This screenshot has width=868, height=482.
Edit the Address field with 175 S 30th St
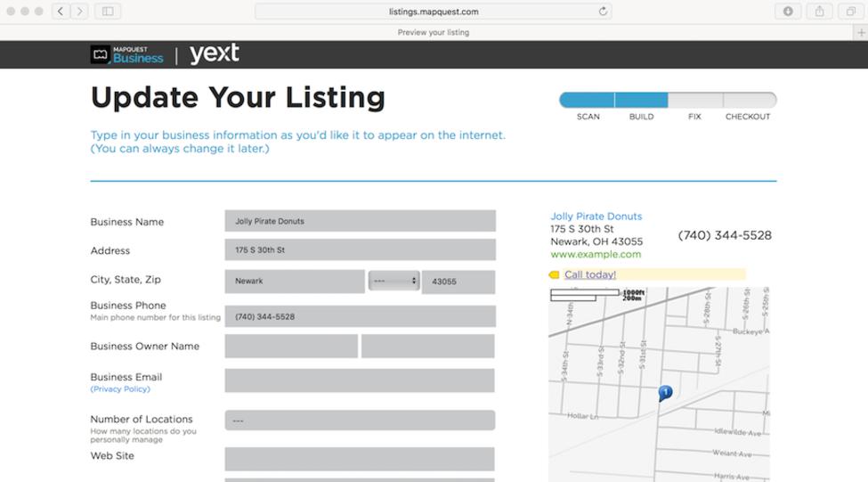(x=360, y=249)
